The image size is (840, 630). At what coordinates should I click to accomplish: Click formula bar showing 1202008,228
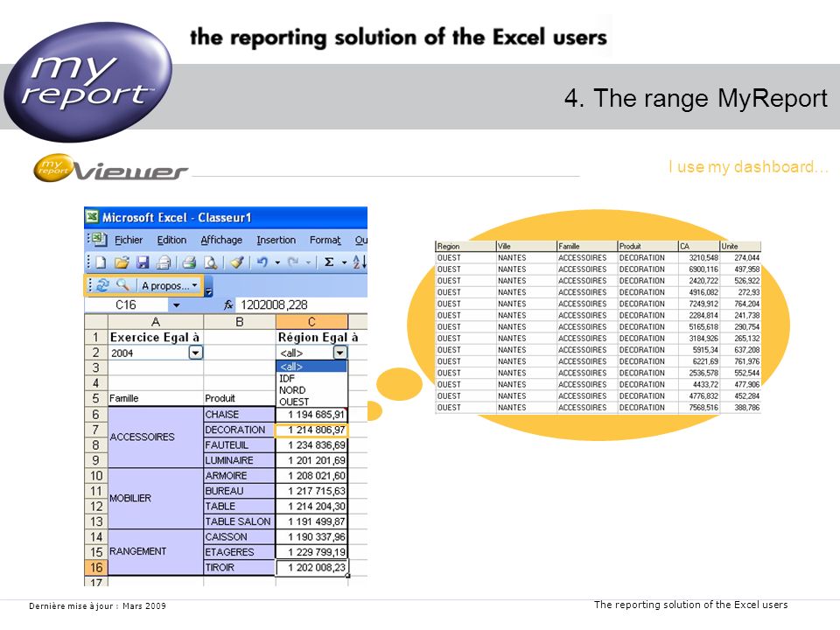tap(303, 304)
